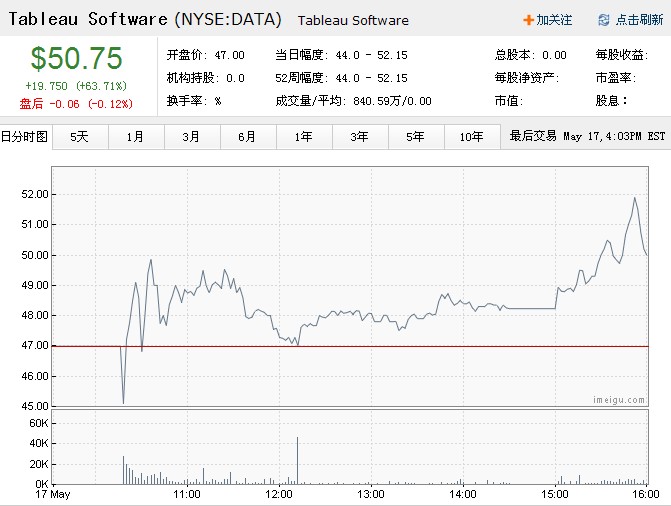671x506 pixels.
Task: Switch chart to 5天 range
Action: coord(80,137)
